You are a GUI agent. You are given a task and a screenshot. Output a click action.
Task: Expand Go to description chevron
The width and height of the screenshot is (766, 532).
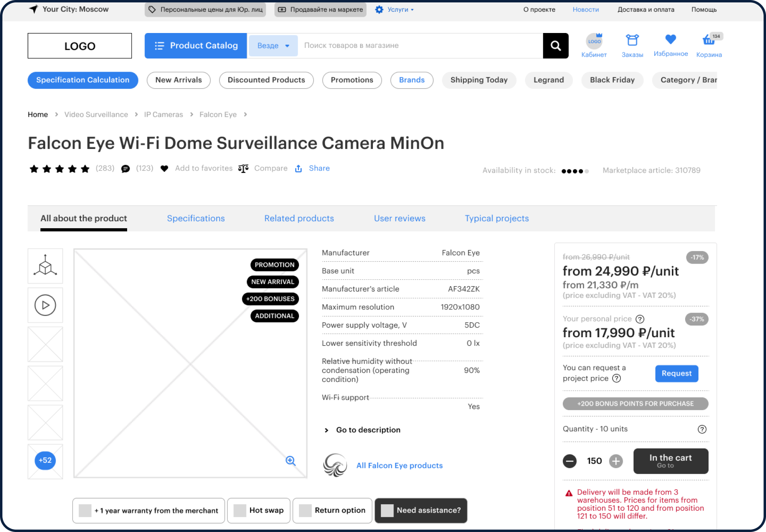point(326,430)
